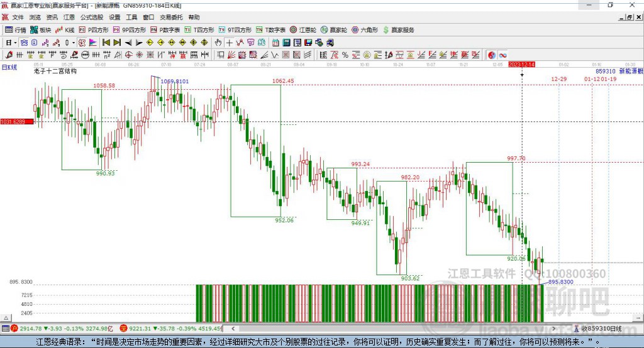The width and height of the screenshot is (644, 348).
Task: Switch to the K线 chart button
Action: (65, 30)
